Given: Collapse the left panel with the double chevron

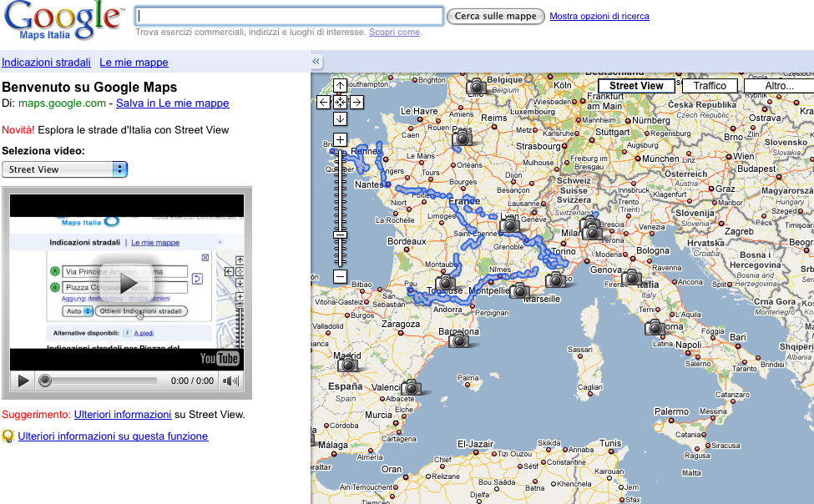Looking at the screenshot, I should click(316, 62).
